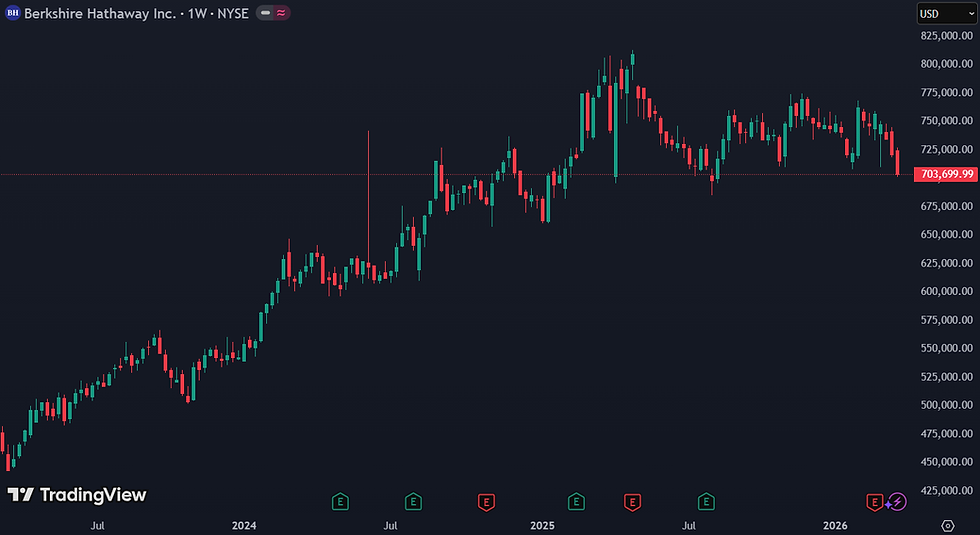The image size is (980, 535).
Task: Click the green earnings marker just after Jul 2025
Action: 706,501
